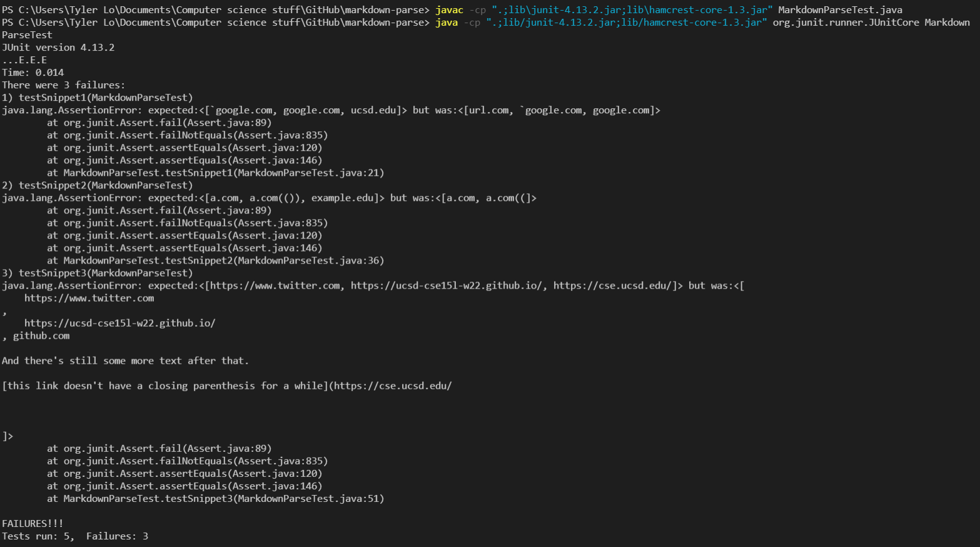Click the testSnippet2(MarkdownParseTest) failure heading
This screenshot has width=980, height=547.
[x=106, y=185]
